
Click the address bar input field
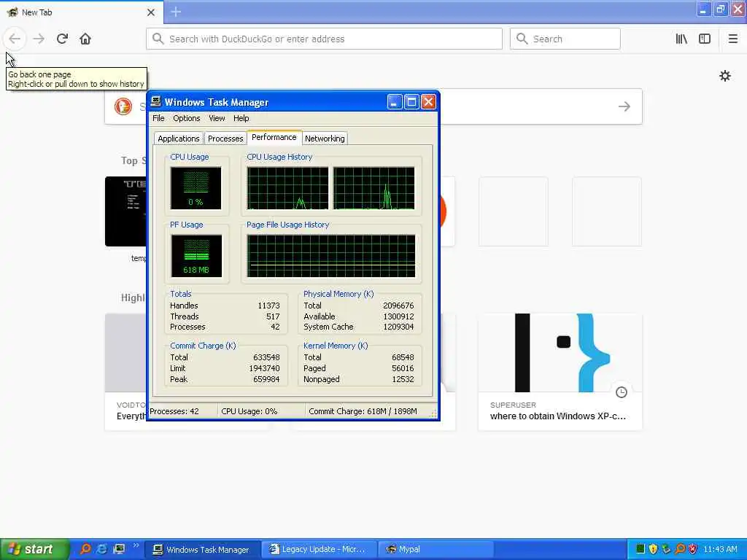[x=324, y=39]
